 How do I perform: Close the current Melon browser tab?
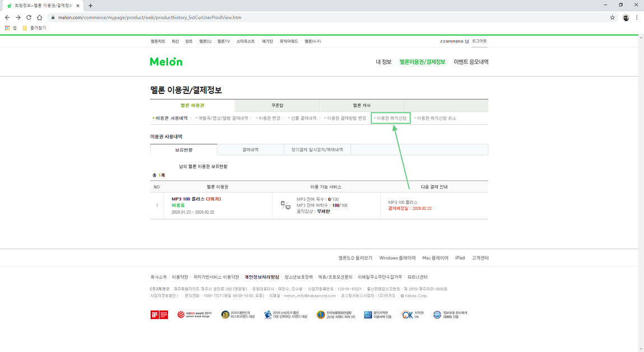click(x=78, y=6)
